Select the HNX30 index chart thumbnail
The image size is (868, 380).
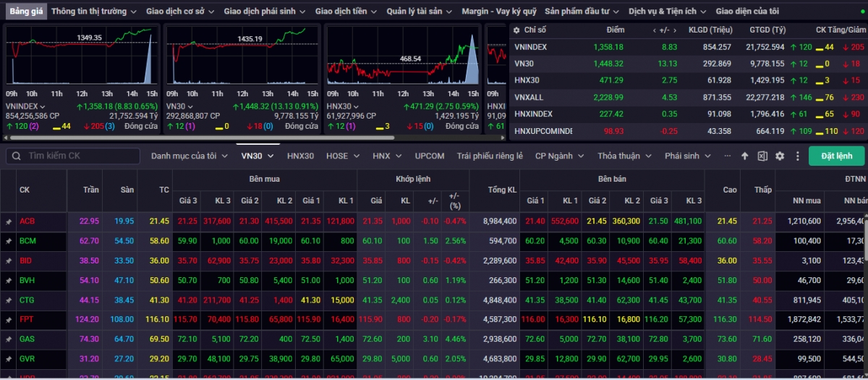401,80
